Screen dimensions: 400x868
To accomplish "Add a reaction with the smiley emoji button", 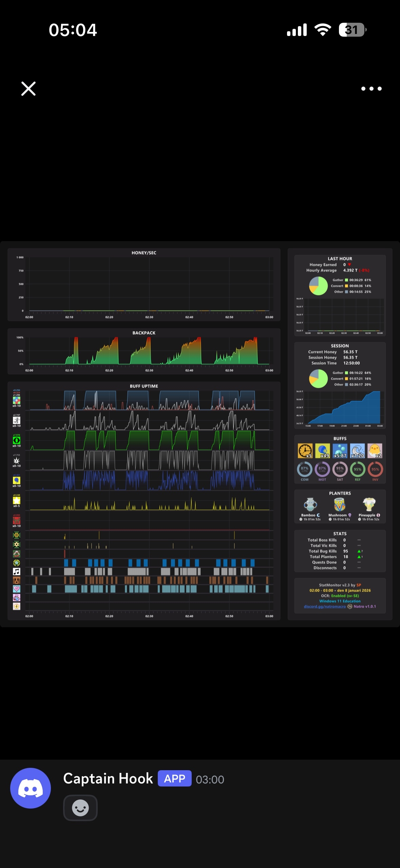I will 80,808.
